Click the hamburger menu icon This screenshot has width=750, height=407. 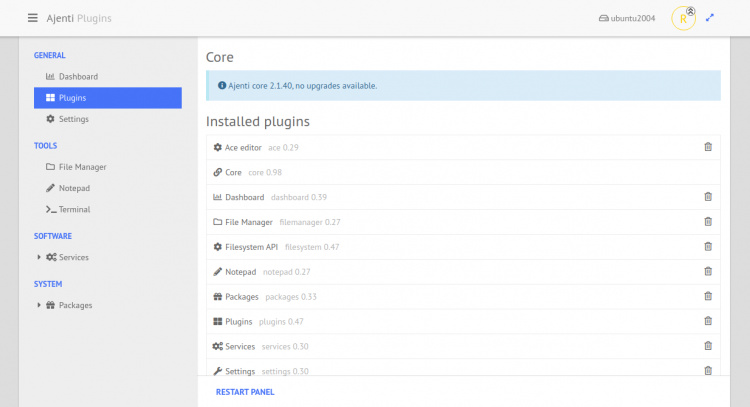[33, 18]
